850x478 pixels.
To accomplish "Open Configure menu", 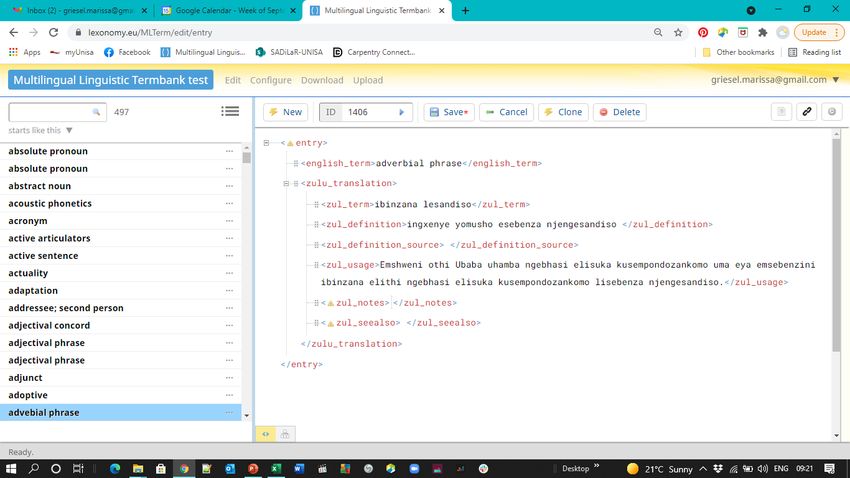I will pyautogui.click(x=271, y=80).
